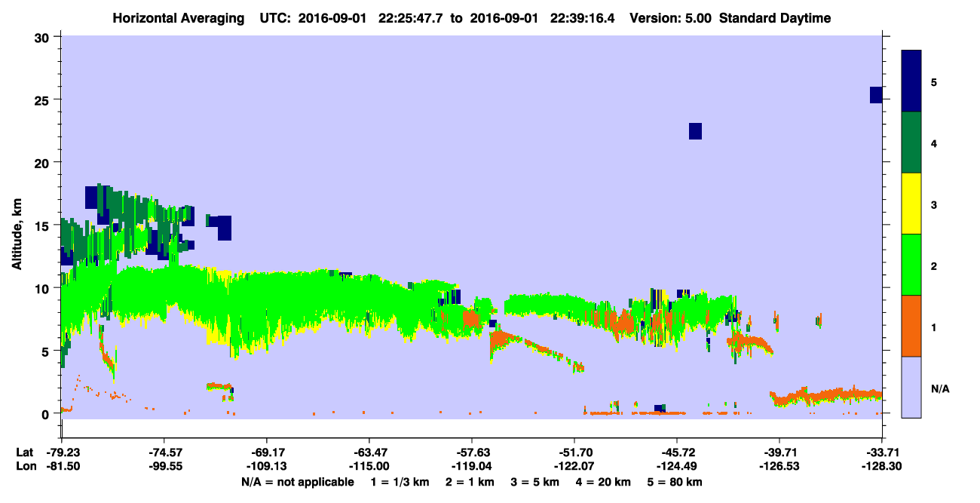Click the longitude value -109.13

266,467
